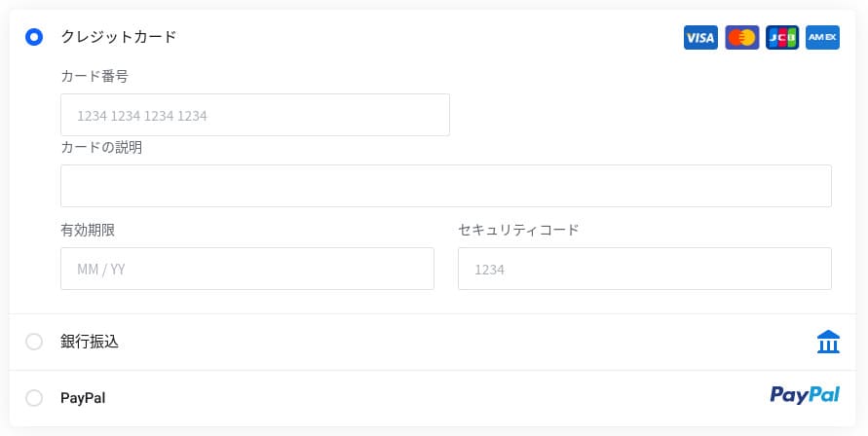Viewport: 868px width, 436px height.
Task: Click the Mastercard logo icon
Action: tap(741, 38)
